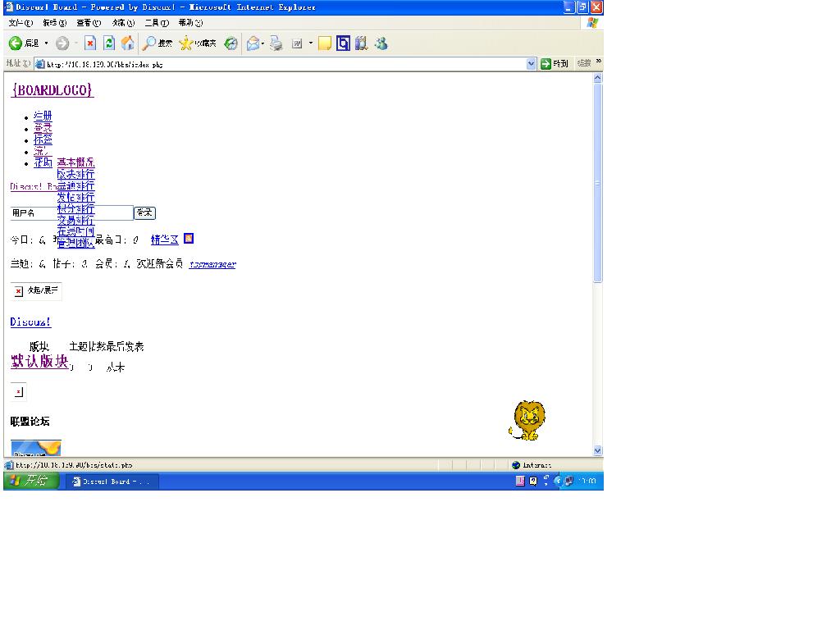Image resolution: width=840 pixels, height=630 pixels.
Task: Open the 默认版块 forum link
Action: [39, 362]
